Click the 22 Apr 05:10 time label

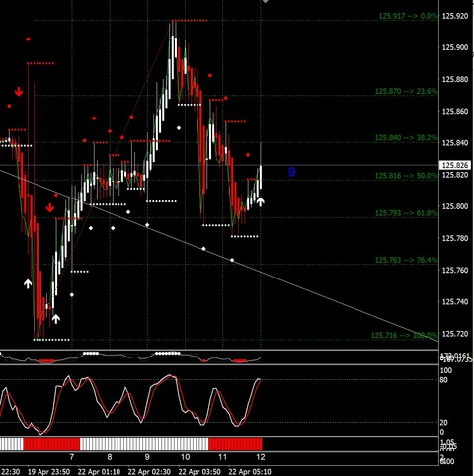point(250,472)
